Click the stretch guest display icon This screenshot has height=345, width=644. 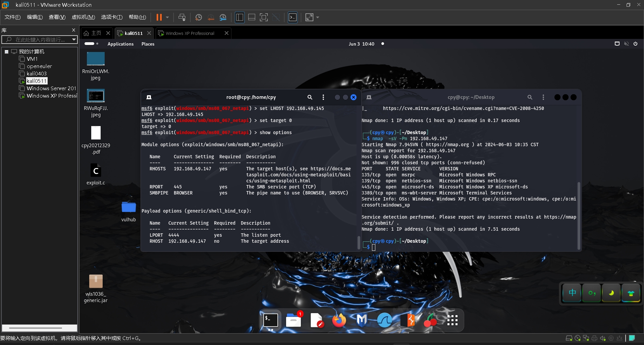(309, 17)
